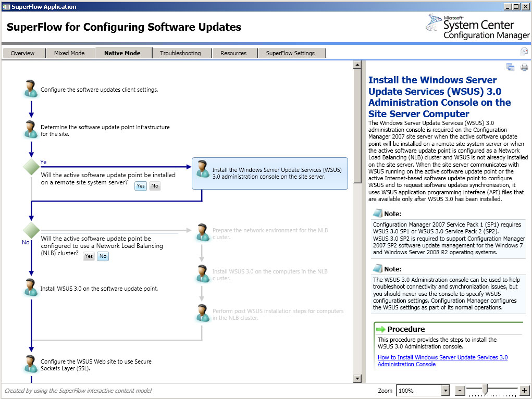This screenshot has width=532, height=399.
Task: Switch to the Mixed Mode tab
Action: pyautogui.click(x=69, y=53)
